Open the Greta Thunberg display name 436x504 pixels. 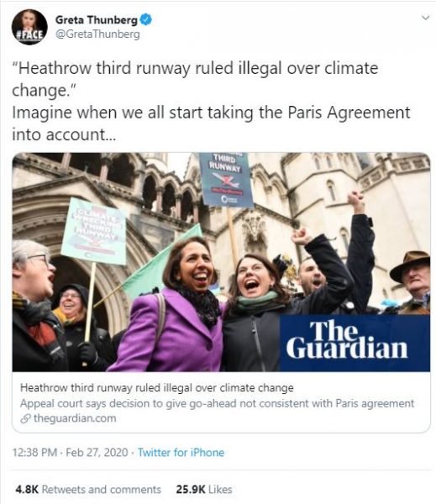97,20
